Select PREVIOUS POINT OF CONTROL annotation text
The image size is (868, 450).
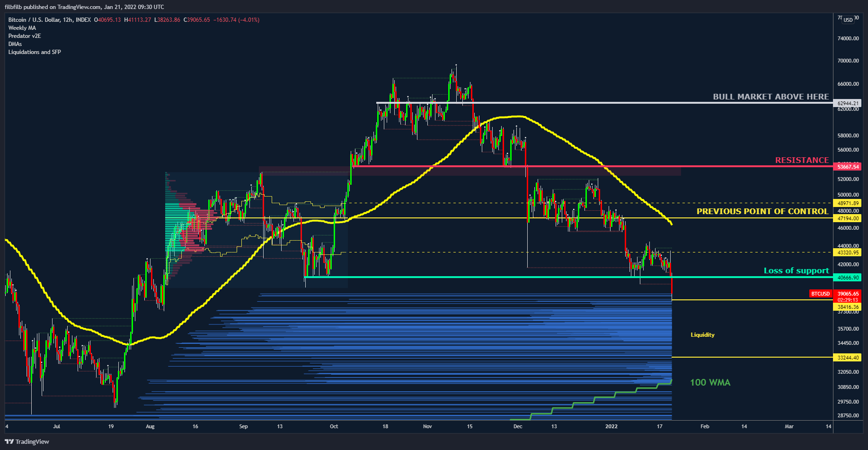762,211
